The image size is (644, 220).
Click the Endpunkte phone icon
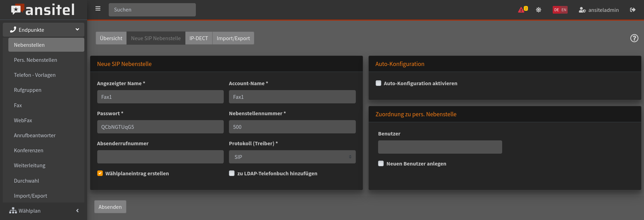pyautogui.click(x=13, y=30)
